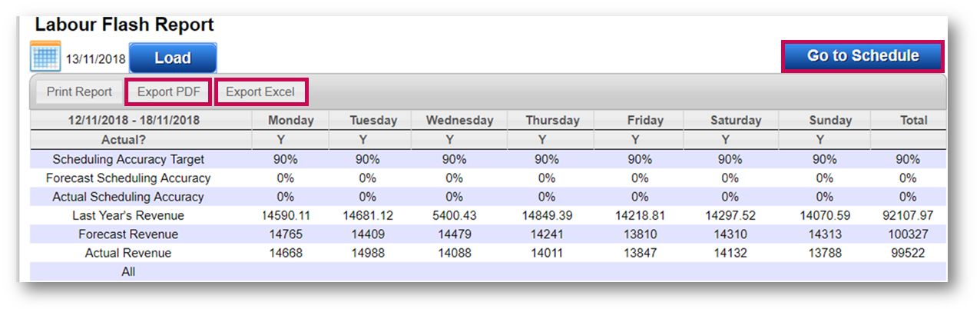Click Print Report in the toolbar

pyautogui.click(x=79, y=92)
